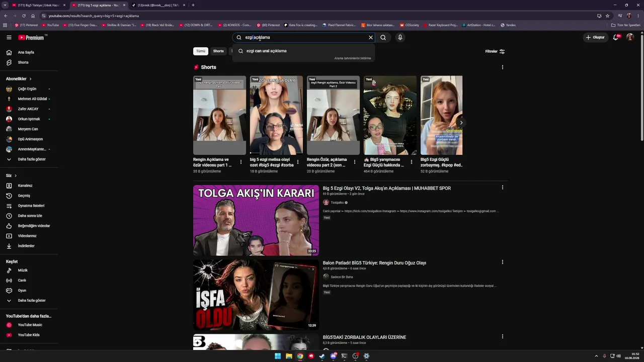Open the YouTube sidebar hamburger menu
Image resolution: width=644 pixels, height=362 pixels.
(x=9, y=37)
